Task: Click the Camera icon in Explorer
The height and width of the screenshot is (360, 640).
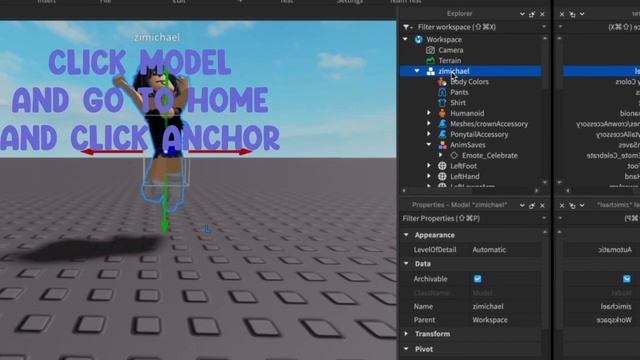Action: (430, 50)
